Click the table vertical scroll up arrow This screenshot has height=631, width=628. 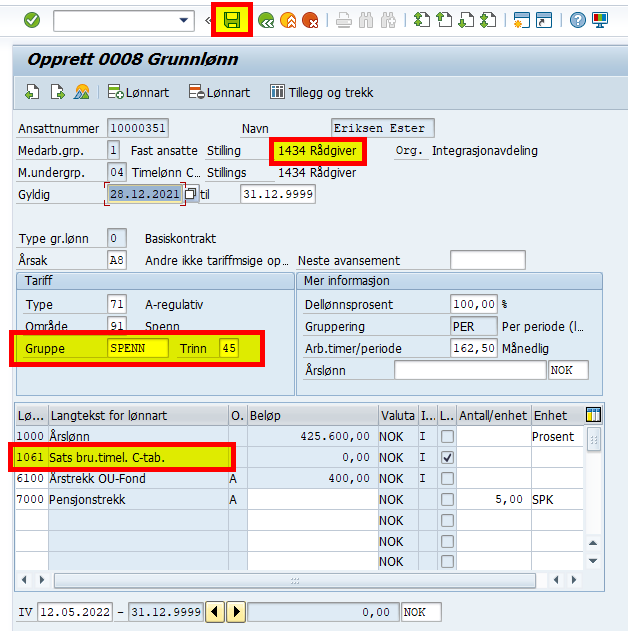593,543
